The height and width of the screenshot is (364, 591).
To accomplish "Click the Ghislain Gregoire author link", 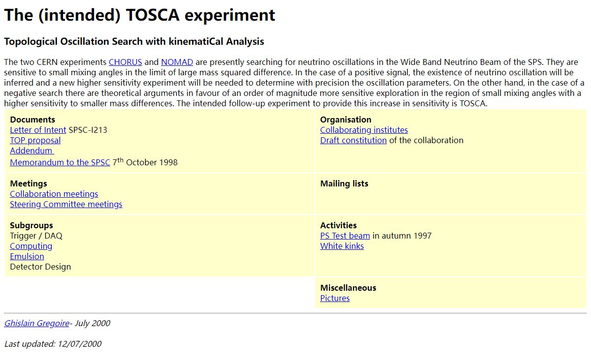I will pos(36,323).
